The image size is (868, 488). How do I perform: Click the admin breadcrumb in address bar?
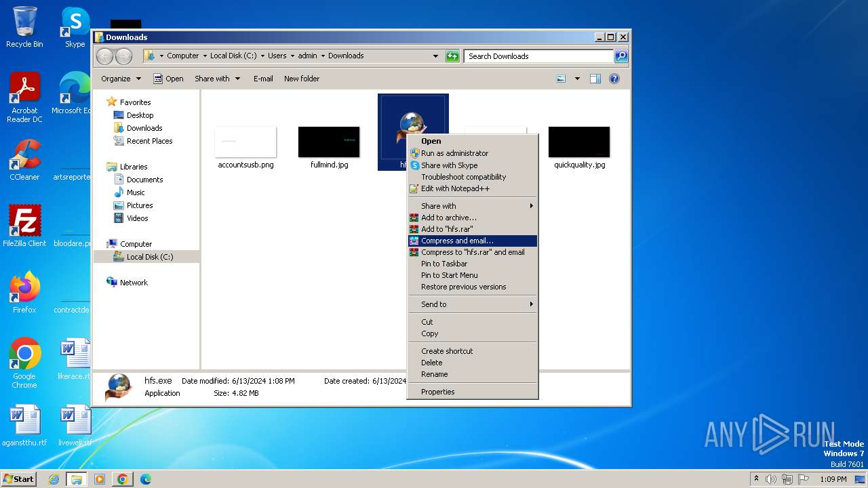(x=307, y=56)
